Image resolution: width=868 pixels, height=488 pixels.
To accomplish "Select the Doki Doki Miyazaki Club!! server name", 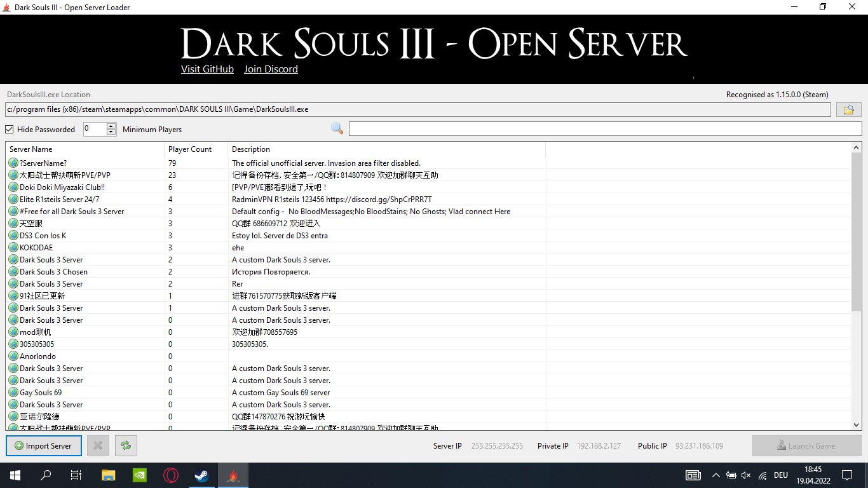I will [x=62, y=187].
